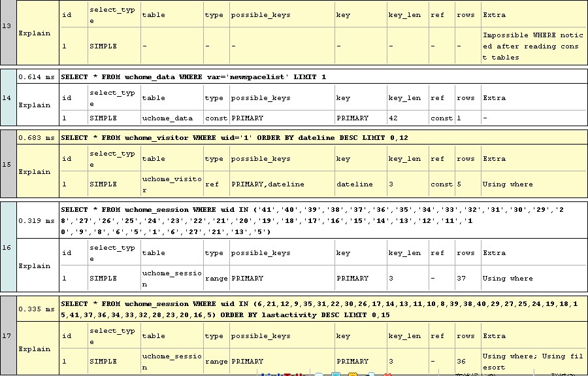The height and width of the screenshot is (376, 588).
Task: Click the 'dateline' key cell in query 15
Action: click(x=361, y=184)
